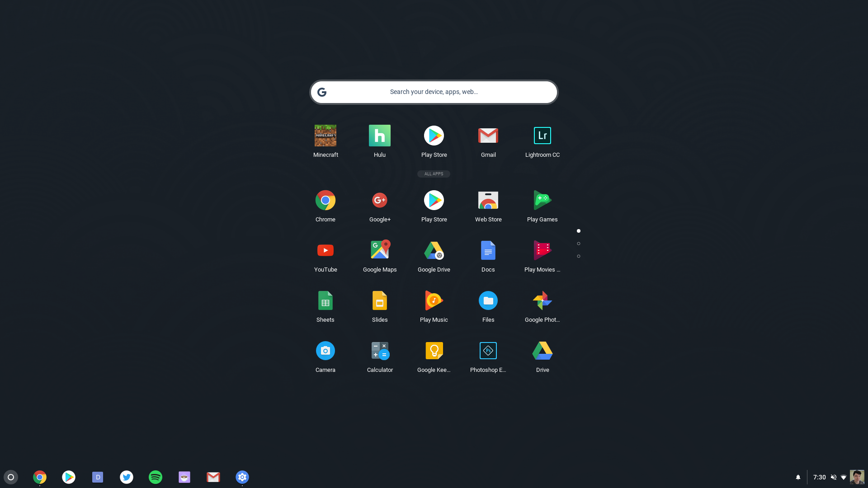Click the search box to search apps
868x488 pixels.
click(434, 92)
